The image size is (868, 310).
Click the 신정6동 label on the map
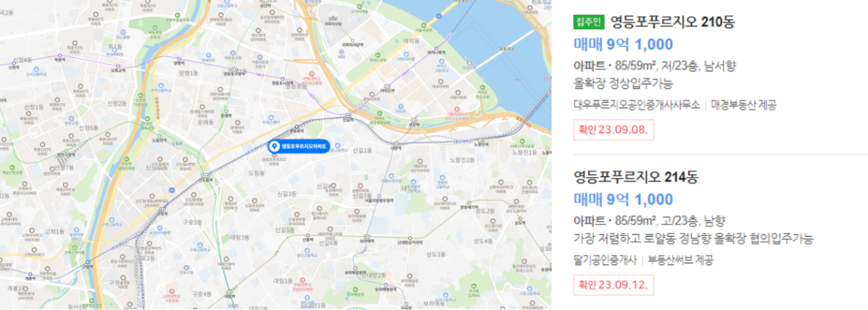(x=89, y=128)
